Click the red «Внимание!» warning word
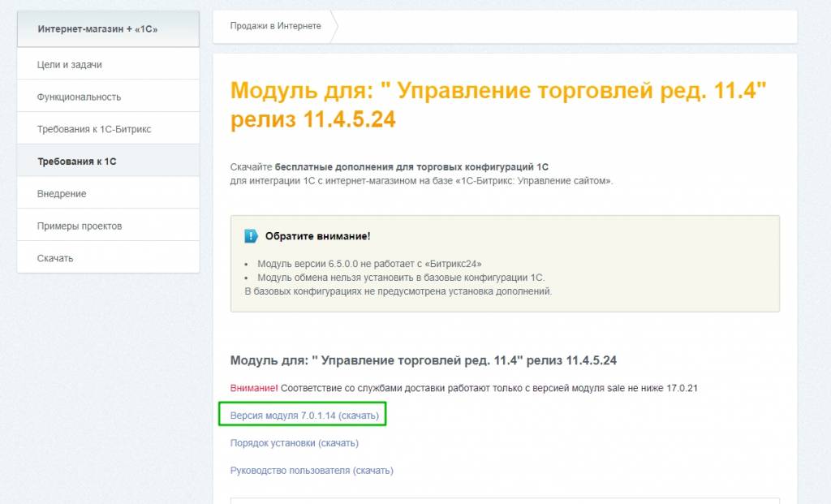Screen dimensions: 831x504 254,388
